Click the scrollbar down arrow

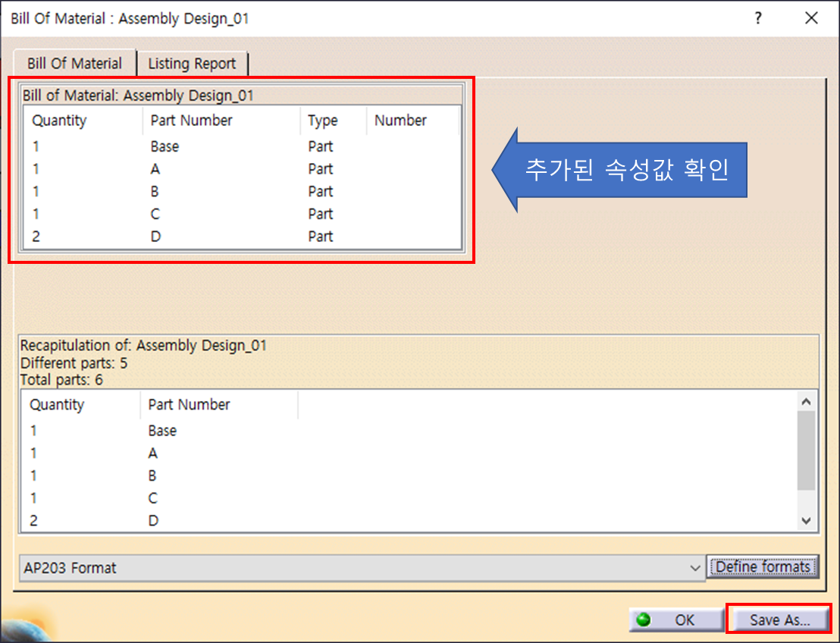tap(807, 521)
